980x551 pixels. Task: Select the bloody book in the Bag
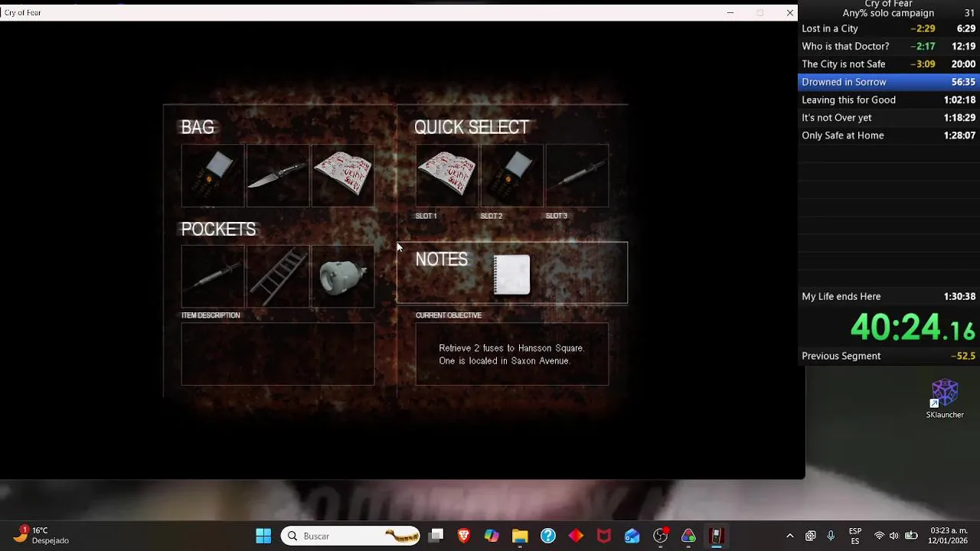click(x=343, y=175)
